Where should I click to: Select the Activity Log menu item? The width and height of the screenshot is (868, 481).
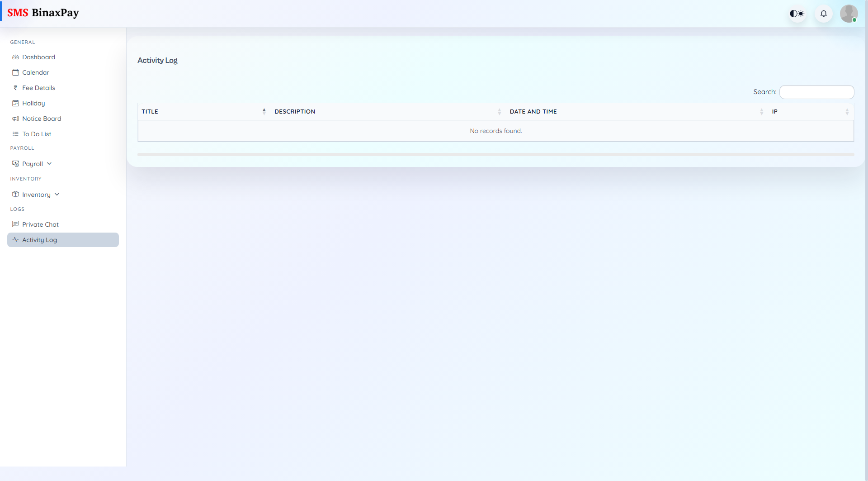39,240
